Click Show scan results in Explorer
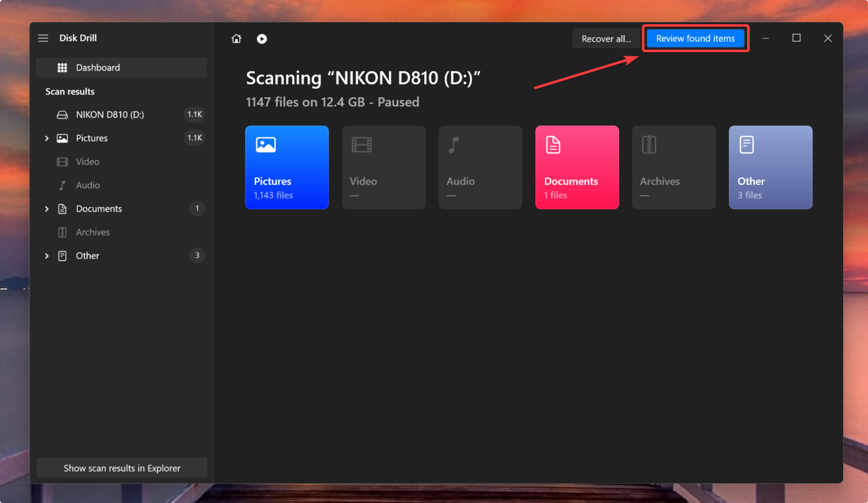 tap(122, 468)
